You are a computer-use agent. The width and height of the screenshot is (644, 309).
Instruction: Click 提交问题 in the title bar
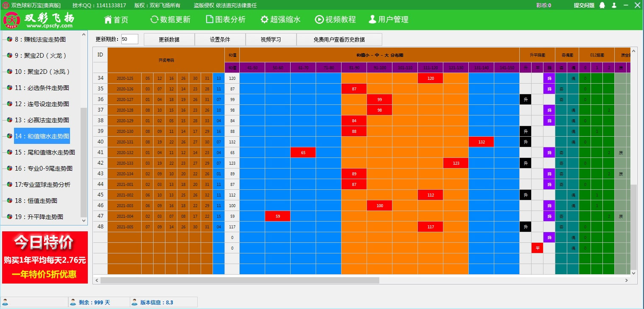pyautogui.click(x=584, y=6)
